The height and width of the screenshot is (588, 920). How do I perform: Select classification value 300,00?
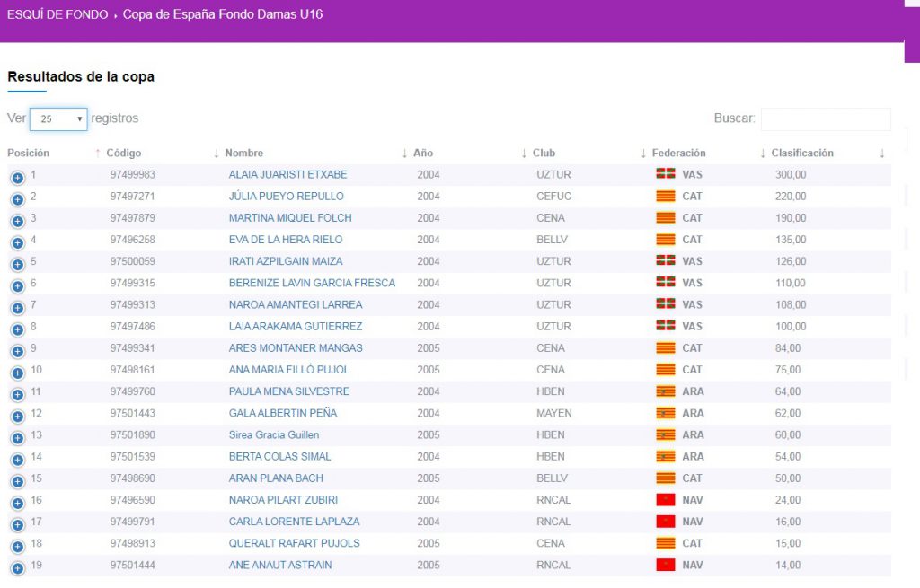(791, 174)
